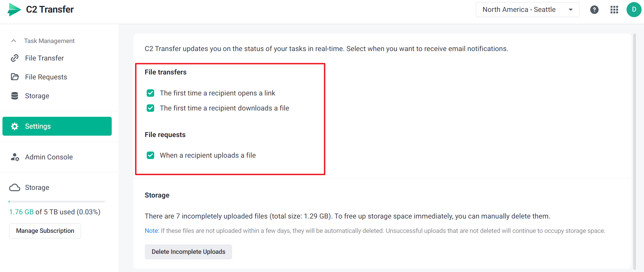Click the C2 Transfer logo

coord(40,9)
